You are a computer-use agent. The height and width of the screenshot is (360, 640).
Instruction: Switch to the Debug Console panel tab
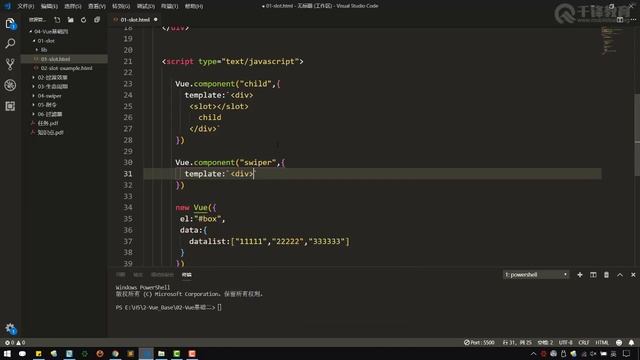pyautogui.click(x=162, y=275)
